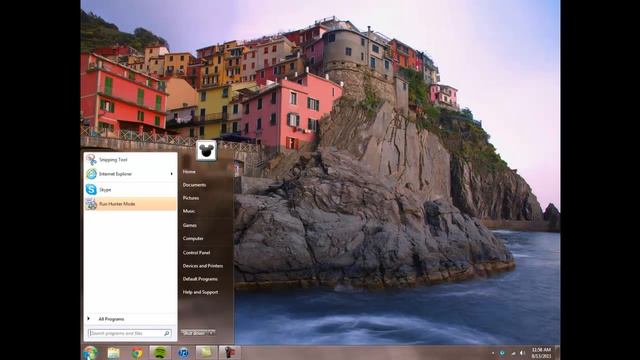
Task: Open Computer from the Start menu
Action: click(x=193, y=238)
